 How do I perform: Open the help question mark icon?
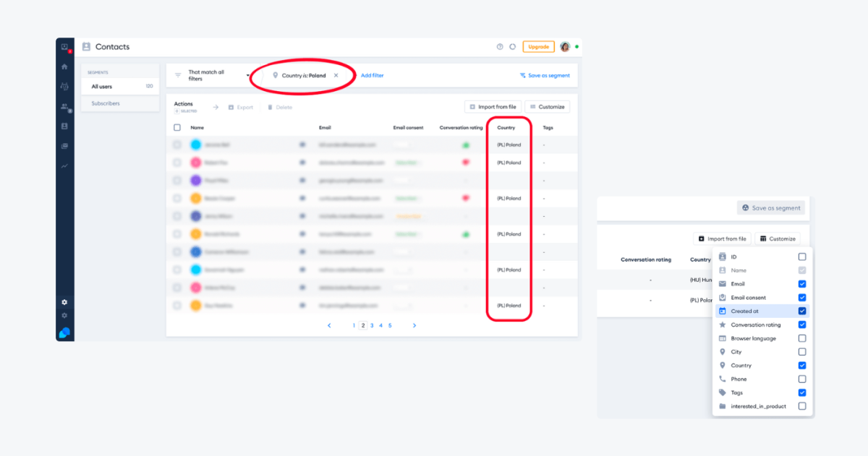pos(500,46)
